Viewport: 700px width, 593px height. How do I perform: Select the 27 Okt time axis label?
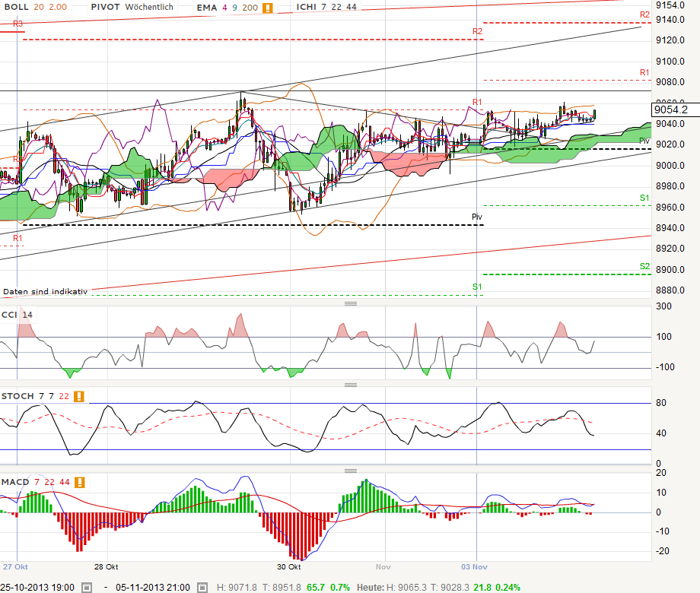(16, 567)
